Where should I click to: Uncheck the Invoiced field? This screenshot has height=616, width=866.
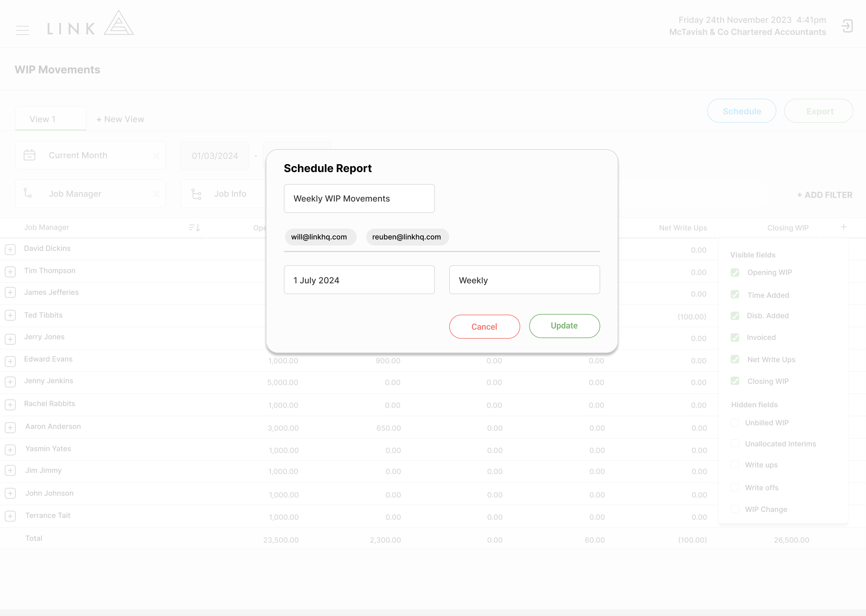(735, 337)
